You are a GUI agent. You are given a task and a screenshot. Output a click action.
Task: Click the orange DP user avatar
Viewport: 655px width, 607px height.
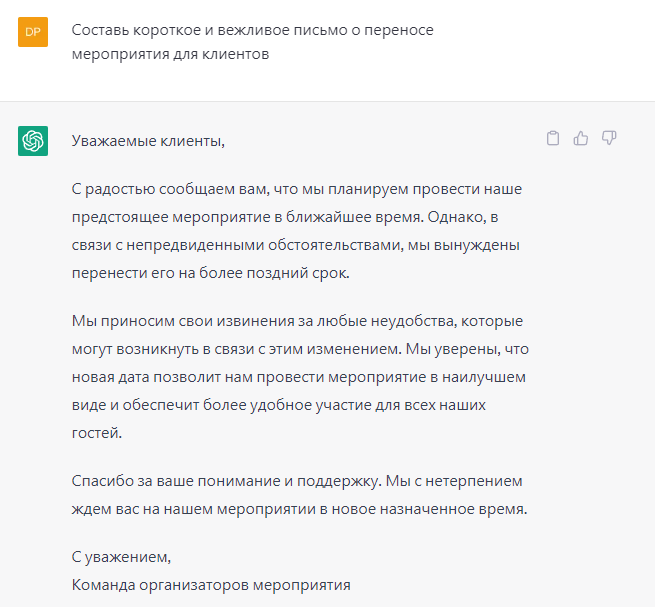pos(33,32)
